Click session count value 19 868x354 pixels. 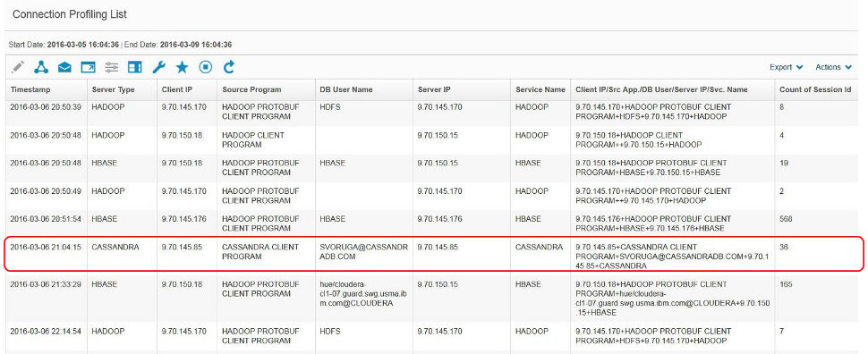click(783, 164)
